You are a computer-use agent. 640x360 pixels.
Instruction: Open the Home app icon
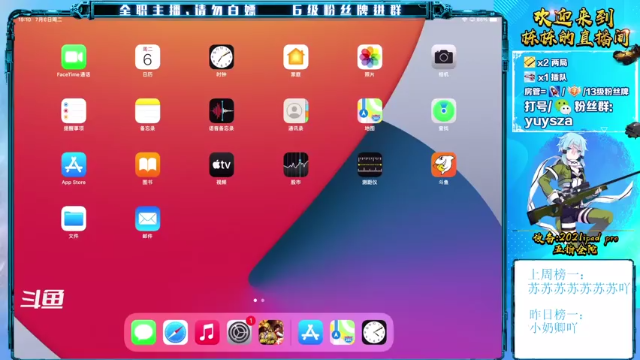pos(296,57)
